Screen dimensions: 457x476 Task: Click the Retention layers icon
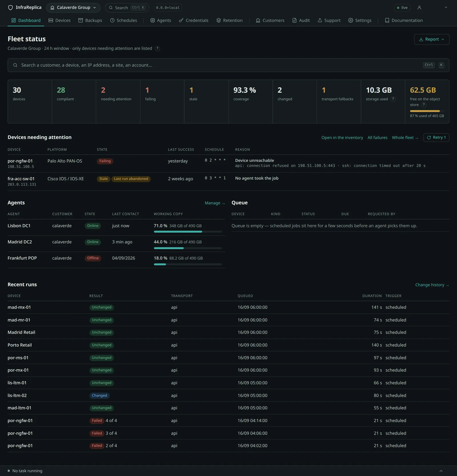tap(219, 20)
